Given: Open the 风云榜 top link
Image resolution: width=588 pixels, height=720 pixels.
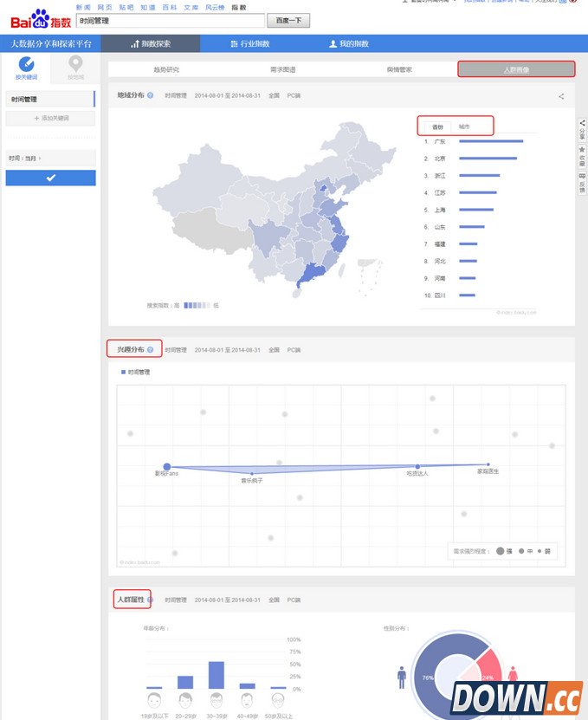Looking at the screenshot, I should [215, 7].
